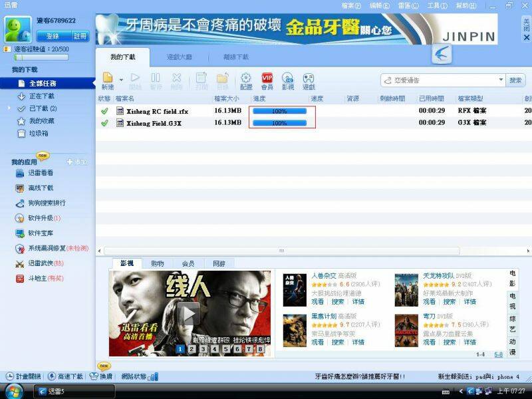
Task: Open the 編輯(E) menu
Action: [380, 6]
